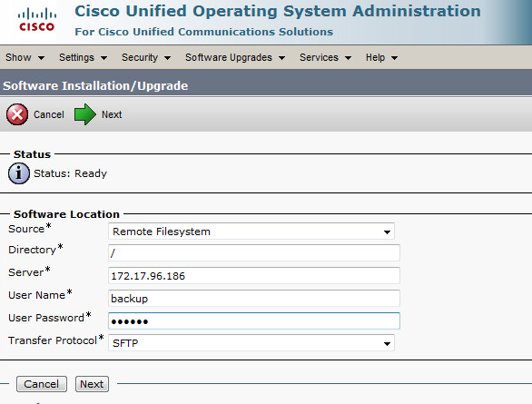Click the 'Source' label
The height and width of the screenshot is (404, 532).
(26, 229)
